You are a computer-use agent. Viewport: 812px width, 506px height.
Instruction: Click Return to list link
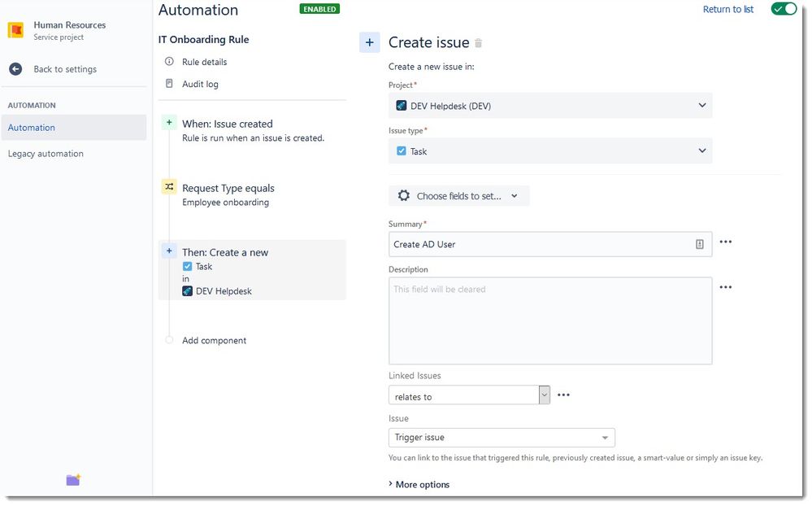click(x=727, y=9)
